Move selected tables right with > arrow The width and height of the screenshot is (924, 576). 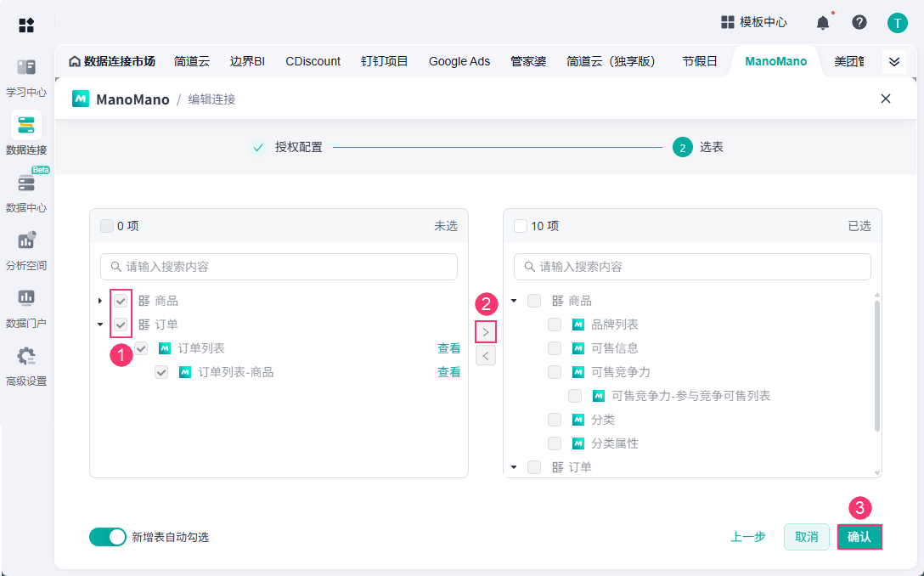[x=486, y=332]
